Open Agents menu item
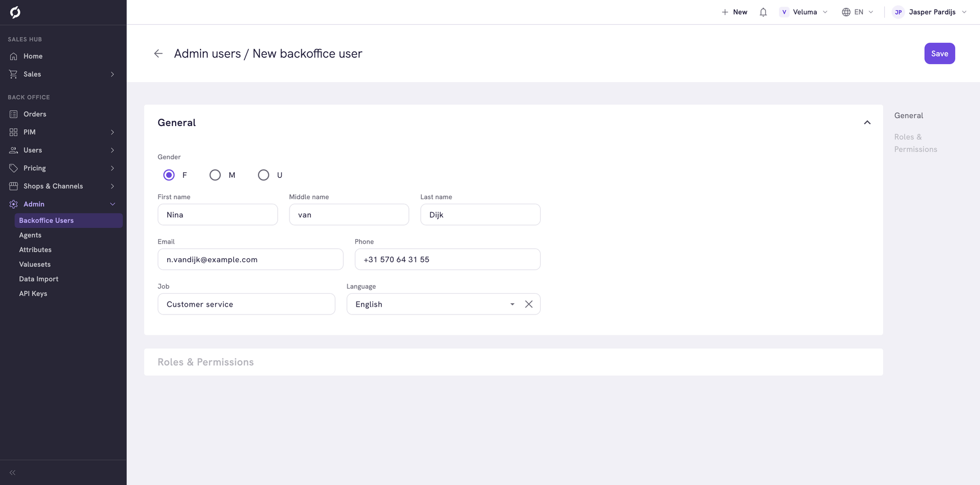This screenshot has height=485, width=980. 30,235
